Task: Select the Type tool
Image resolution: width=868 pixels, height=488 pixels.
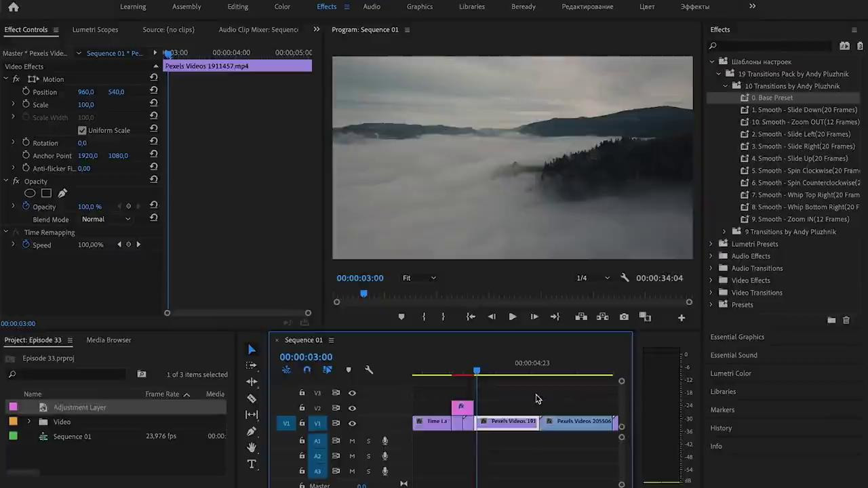Action: 252,464
